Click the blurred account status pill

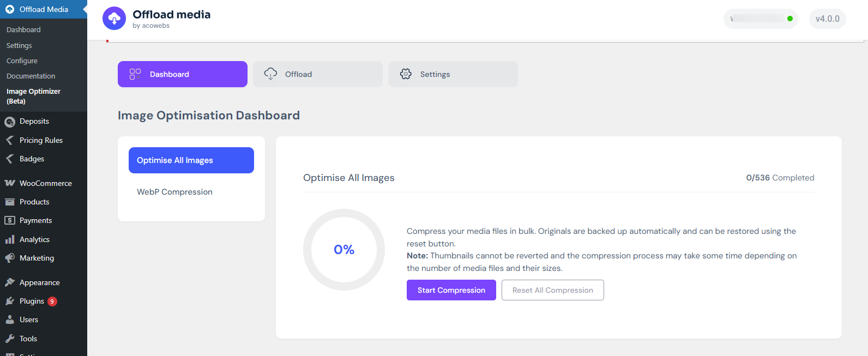(761, 19)
